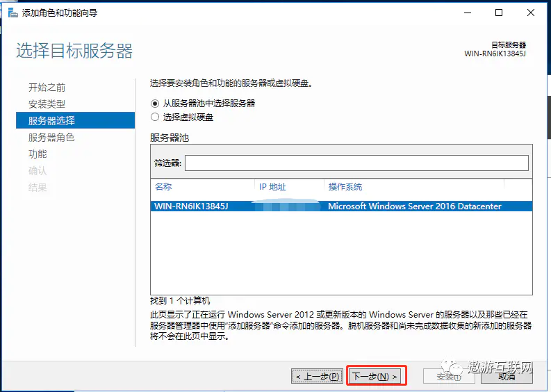
Task: Click Microsoft Windows Server 2016 Datacenter cell
Action: (415, 206)
